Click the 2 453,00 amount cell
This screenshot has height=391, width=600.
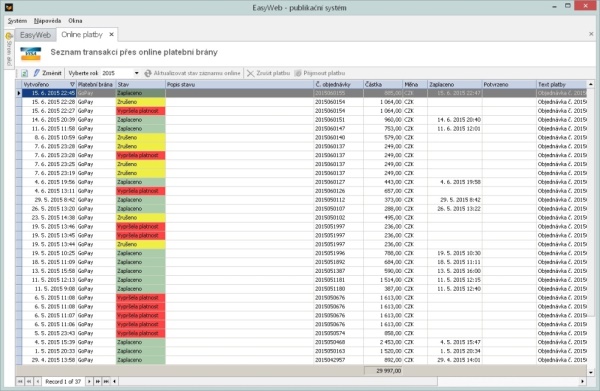tap(383, 342)
